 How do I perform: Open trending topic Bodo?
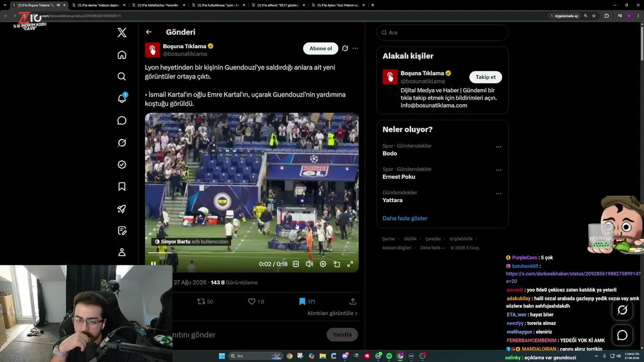pyautogui.click(x=390, y=153)
